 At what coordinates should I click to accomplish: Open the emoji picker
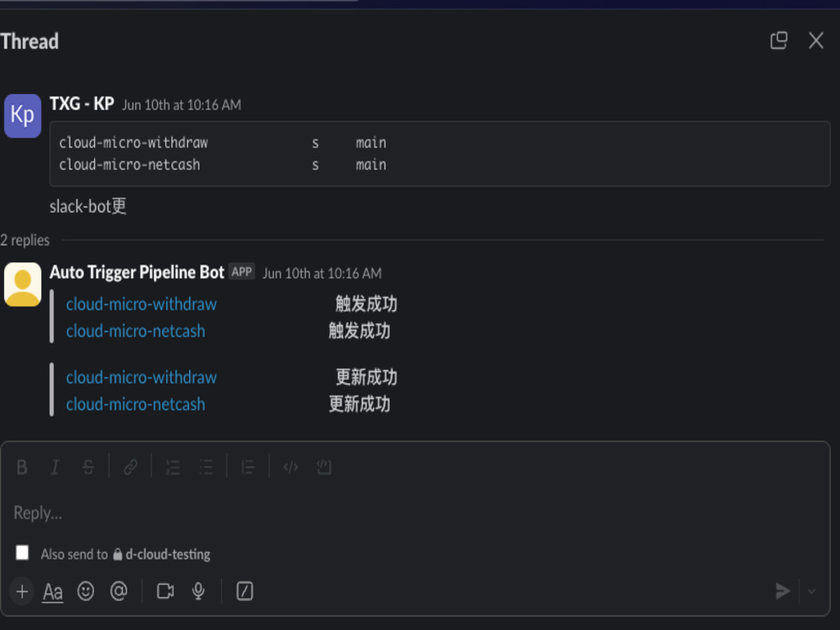(86, 591)
